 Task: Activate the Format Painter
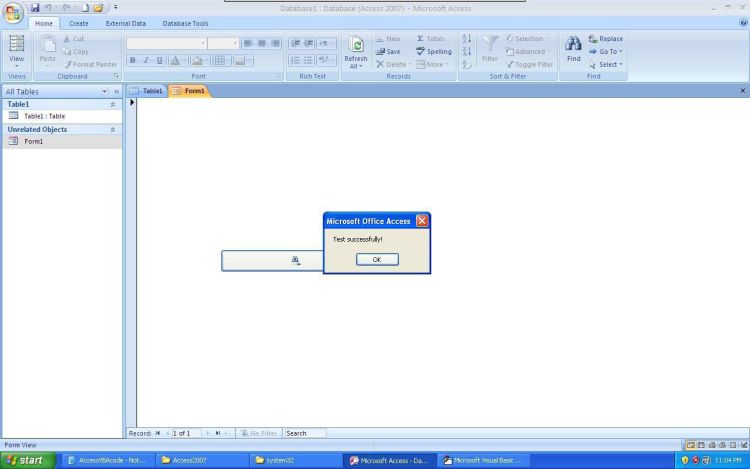coord(90,64)
